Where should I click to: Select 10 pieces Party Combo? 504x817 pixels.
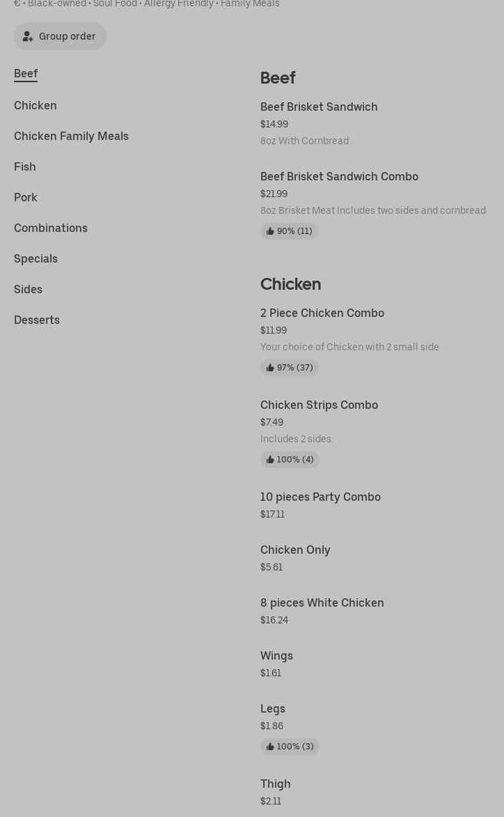[x=320, y=497]
